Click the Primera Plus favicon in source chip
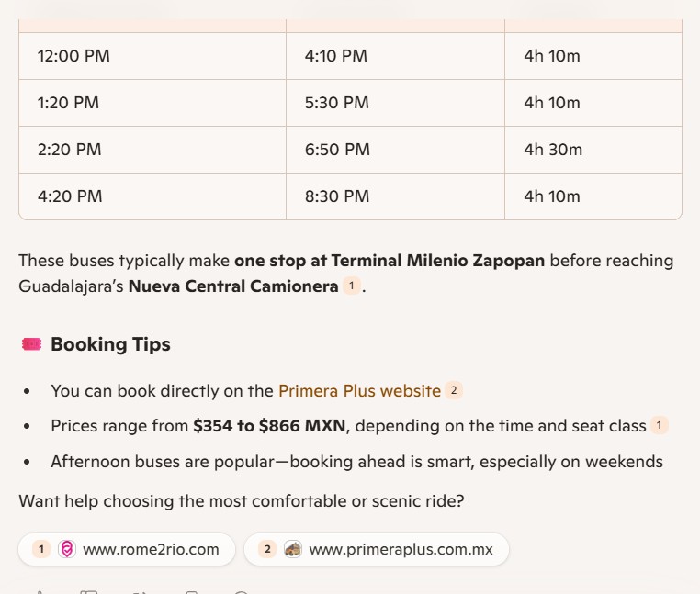This screenshot has height=594, width=700. pyautogui.click(x=293, y=550)
